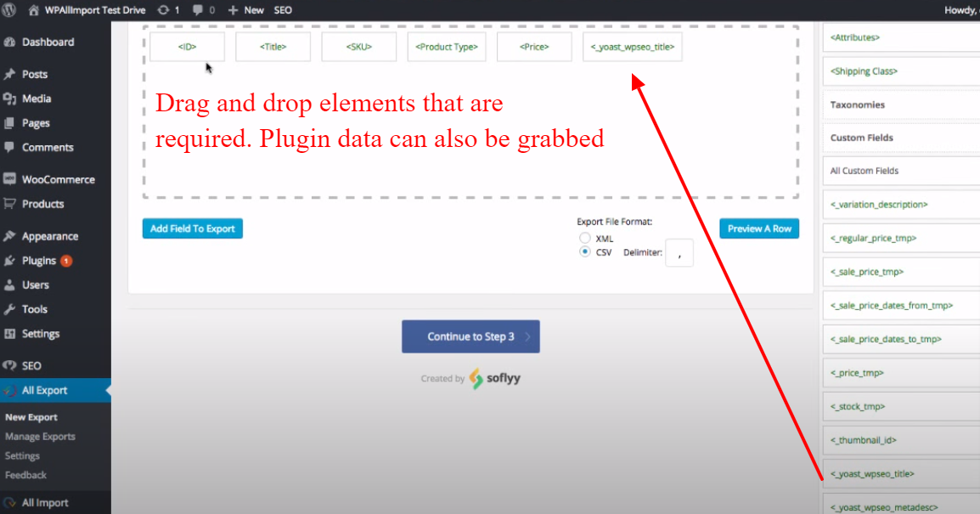Click <_sale_price_dates_from_tmp> element

click(x=901, y=306)
